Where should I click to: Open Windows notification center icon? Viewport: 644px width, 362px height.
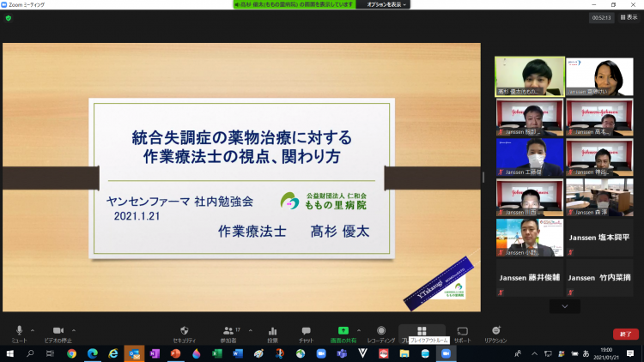coord(630,353)
